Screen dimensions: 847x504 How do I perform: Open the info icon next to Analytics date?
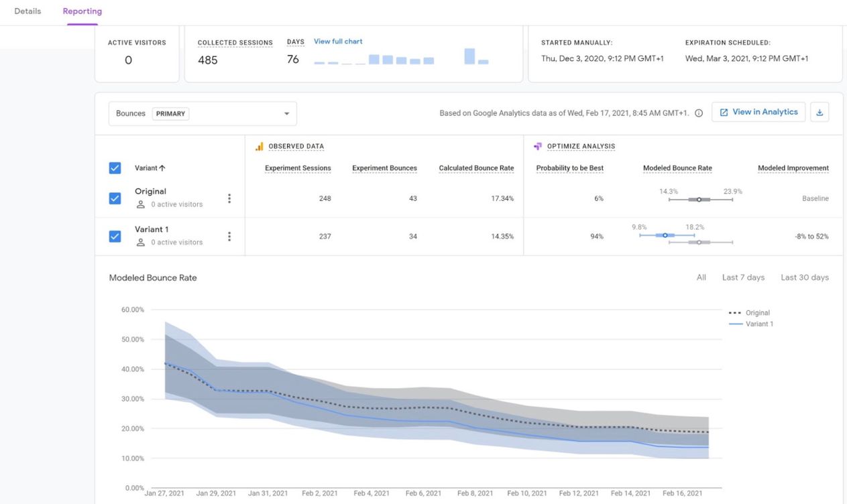point(699,113)
